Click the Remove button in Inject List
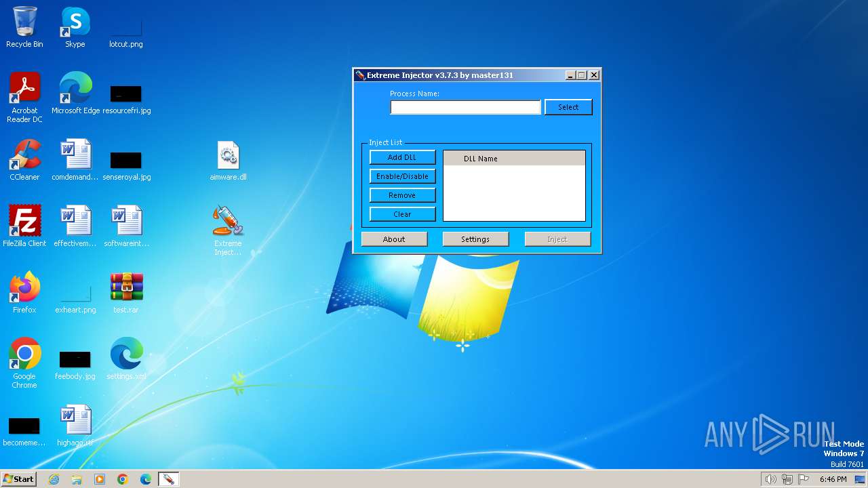This screenshot has height=488, width=868. [x=402, y=195]
